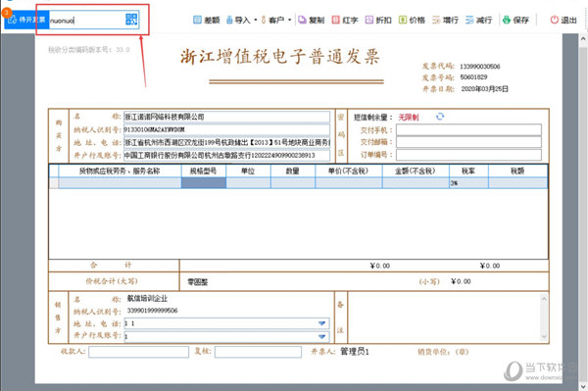Click the buyer 地址、电话 field

point(226,142)
